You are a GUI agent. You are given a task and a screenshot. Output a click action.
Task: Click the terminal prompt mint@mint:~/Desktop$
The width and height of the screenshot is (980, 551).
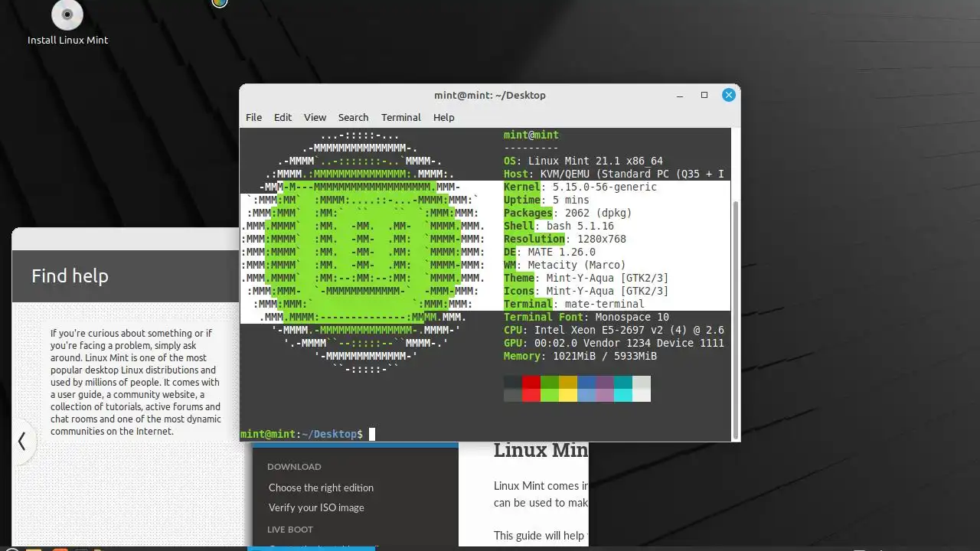coord(302,434)
